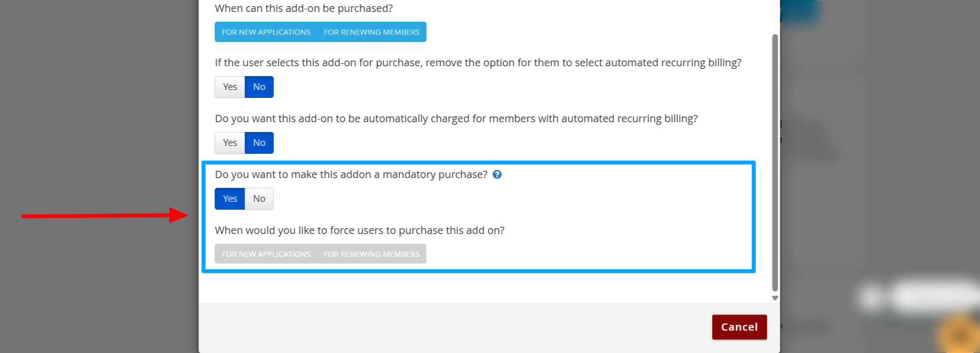Click the blurred blue button behind the dialog
This screenshot has height=353, width=980.
click(800, 11)
